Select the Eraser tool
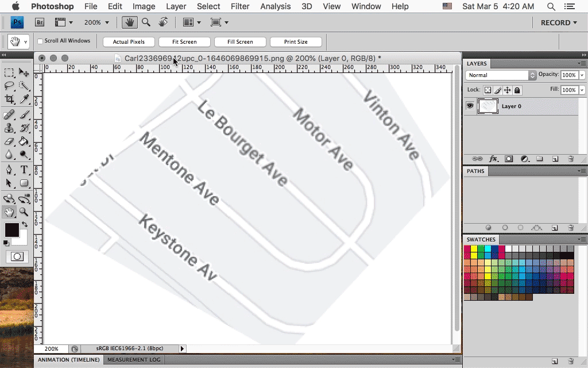The image size is (588, 368). [x=9, y=141]
